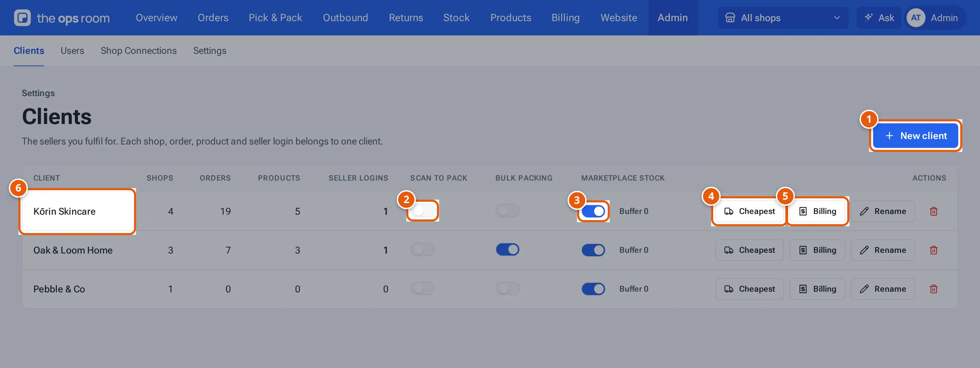Toggle Scan to Pack for Kōrin Skincare
The image size is (980, 368).
[422, 211]
